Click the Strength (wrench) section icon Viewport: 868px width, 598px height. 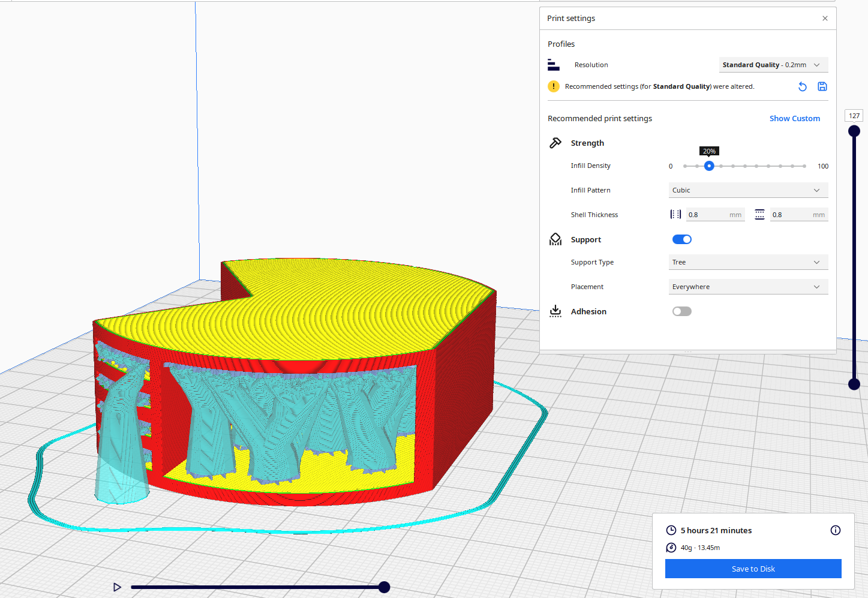(x=555, y=143)
